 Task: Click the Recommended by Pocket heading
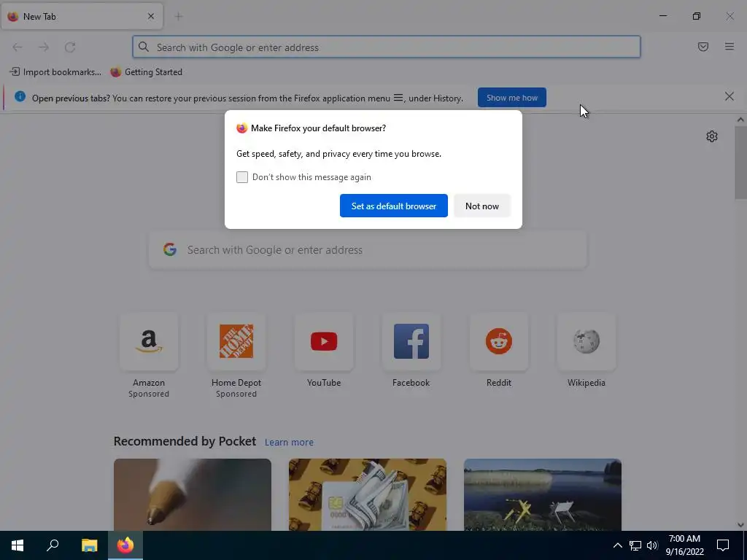click(x=185, y=441)
